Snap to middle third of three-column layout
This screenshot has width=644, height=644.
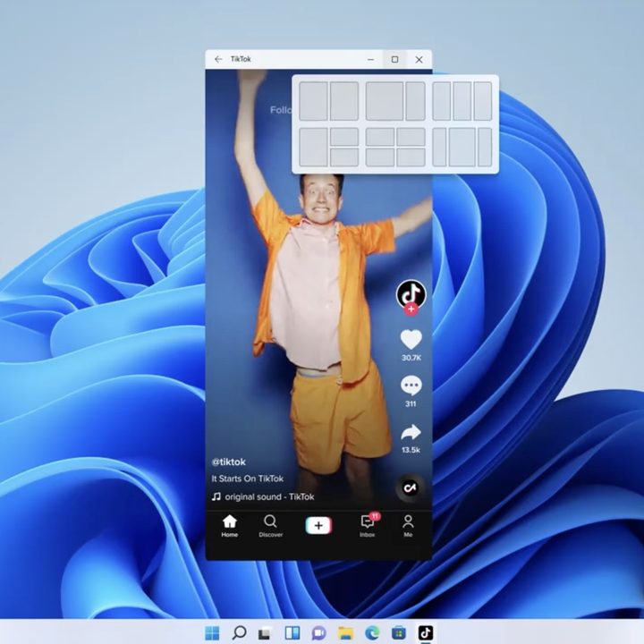[462, 101]
